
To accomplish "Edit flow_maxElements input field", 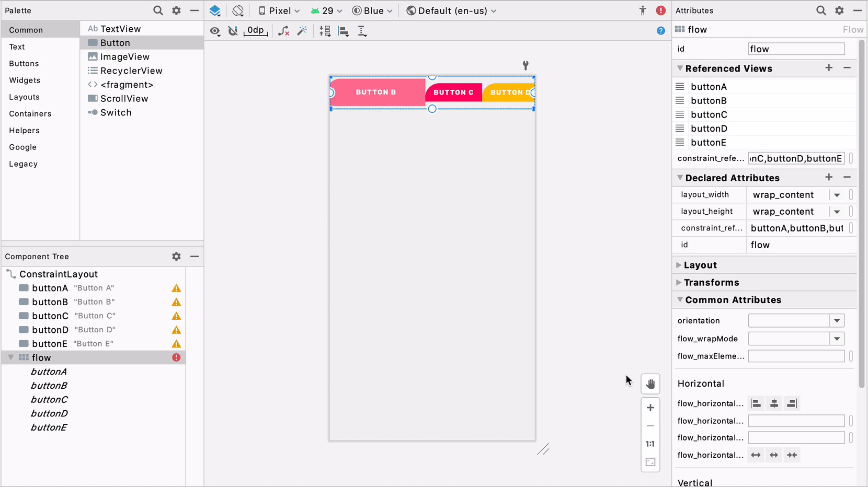I will [x=796, y=356].
